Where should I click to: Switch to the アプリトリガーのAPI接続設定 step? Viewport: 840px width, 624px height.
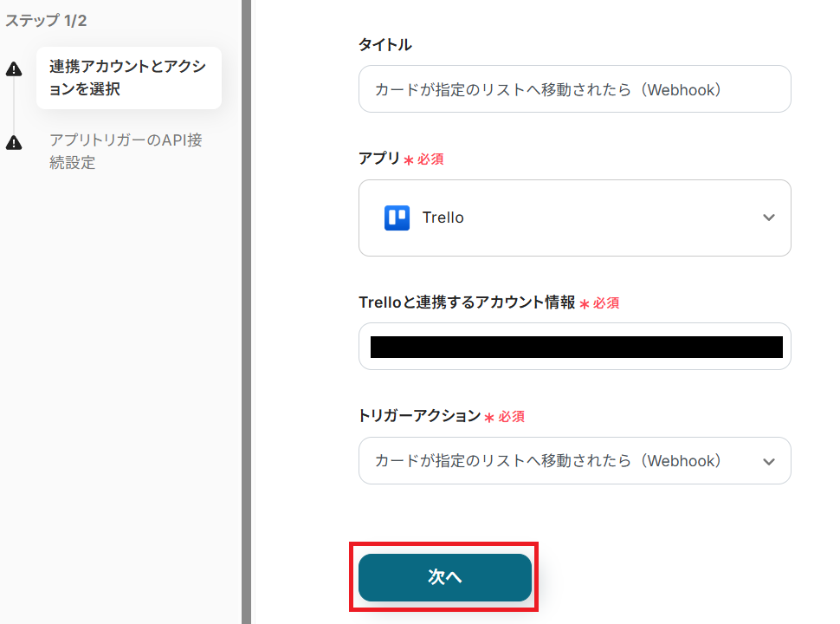126,151
